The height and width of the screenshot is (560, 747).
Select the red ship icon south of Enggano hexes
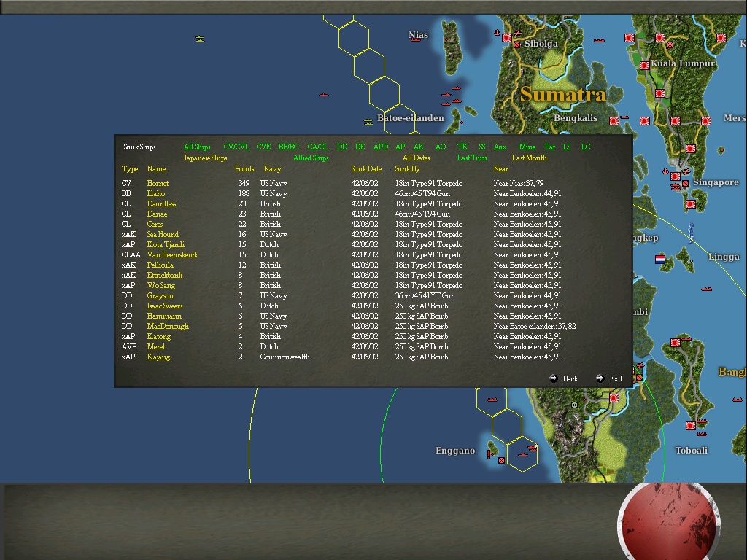(x=522, y=455)
